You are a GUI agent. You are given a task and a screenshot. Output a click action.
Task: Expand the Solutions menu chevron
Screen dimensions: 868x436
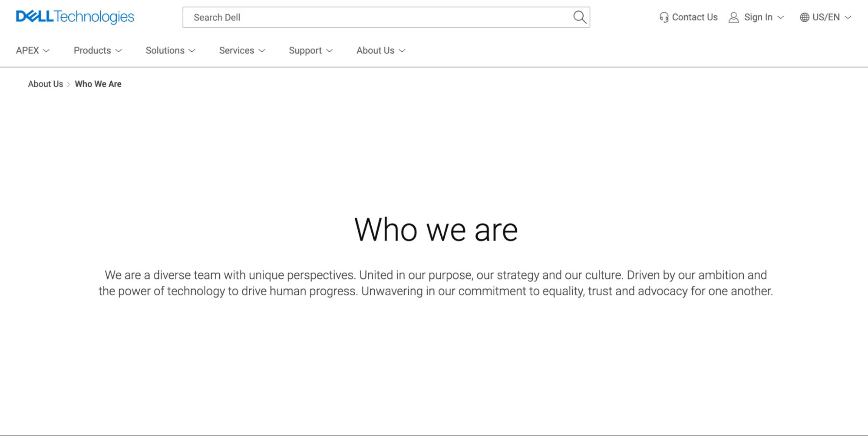point(192,51)
